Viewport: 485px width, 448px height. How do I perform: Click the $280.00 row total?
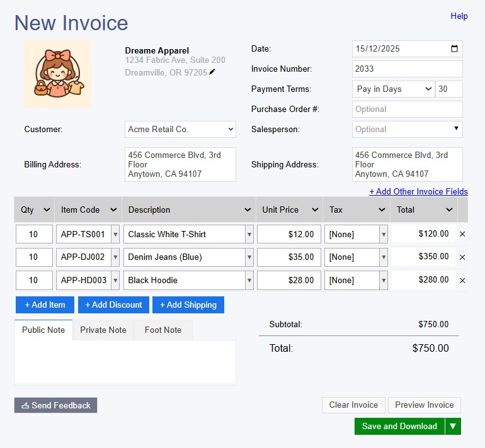tap(433, 279)
